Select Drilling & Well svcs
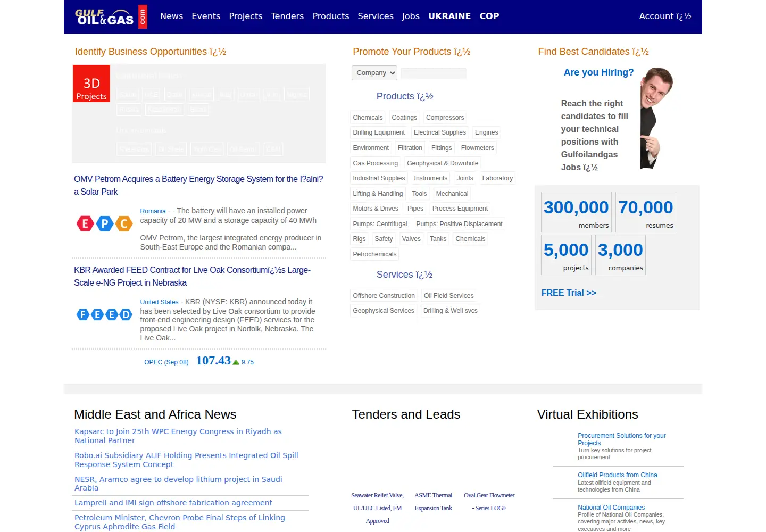This screenshot has width=766, height=532. point(451,311)
